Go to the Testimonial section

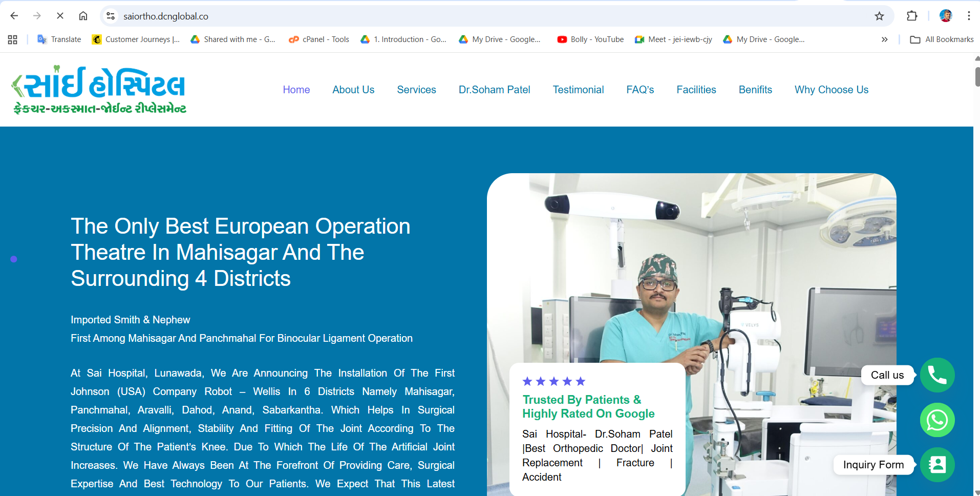click(x=578, y=90)
